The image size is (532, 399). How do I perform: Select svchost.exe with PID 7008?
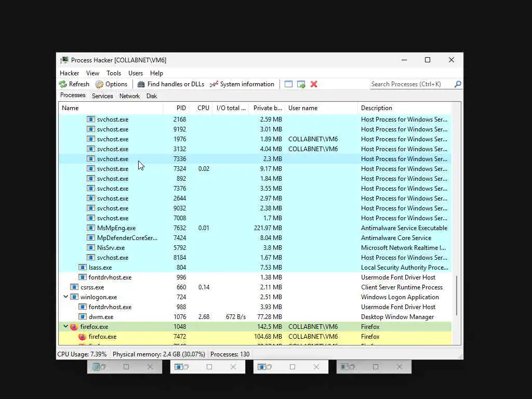255,218
